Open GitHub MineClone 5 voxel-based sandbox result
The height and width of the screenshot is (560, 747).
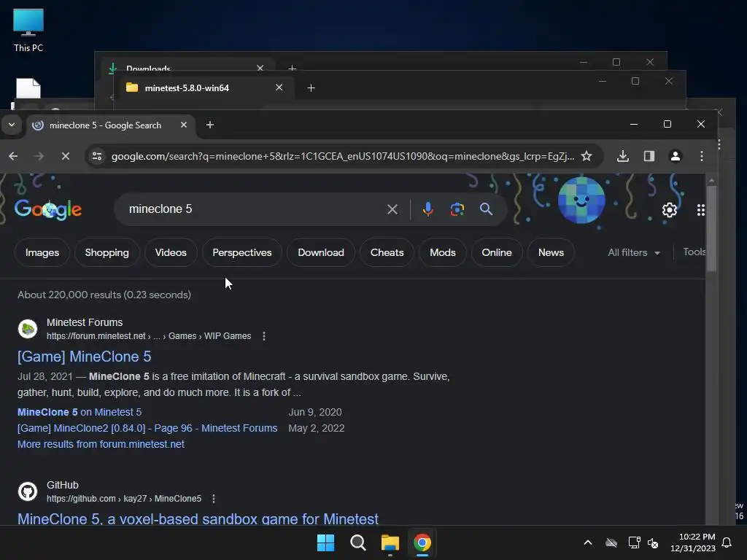[198, 518]
